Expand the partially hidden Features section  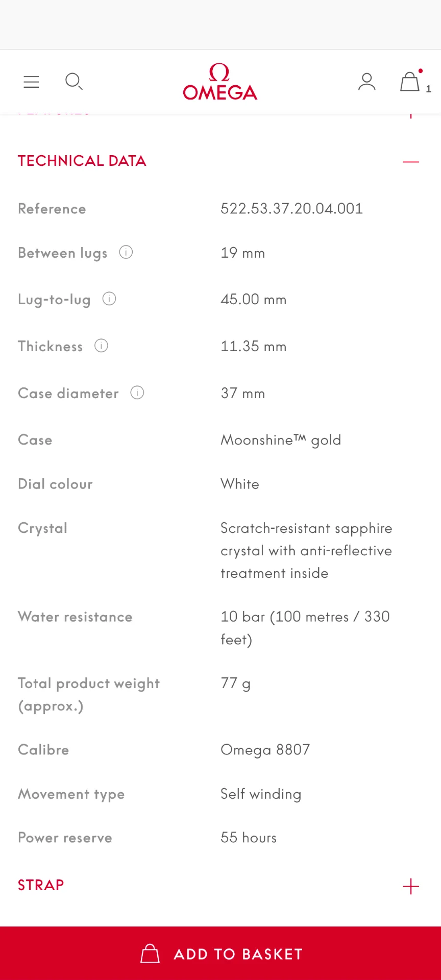(411, 116)
